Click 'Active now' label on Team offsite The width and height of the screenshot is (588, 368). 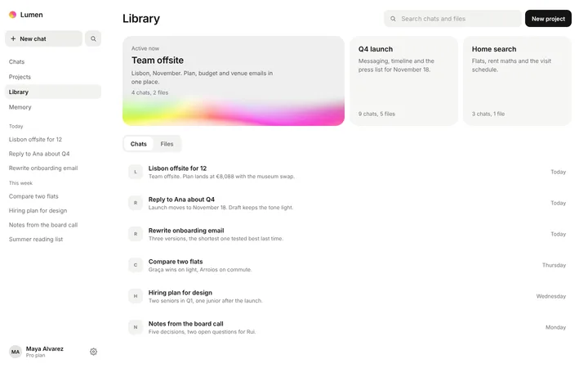coord(145,48)
